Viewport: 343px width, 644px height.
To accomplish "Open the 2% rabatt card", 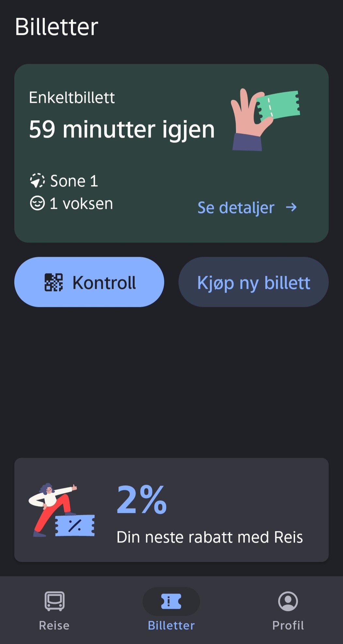I will point(171,510).
